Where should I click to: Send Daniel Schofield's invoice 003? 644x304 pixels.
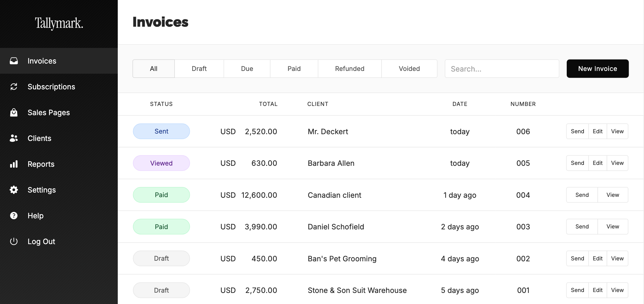[582, 227]
